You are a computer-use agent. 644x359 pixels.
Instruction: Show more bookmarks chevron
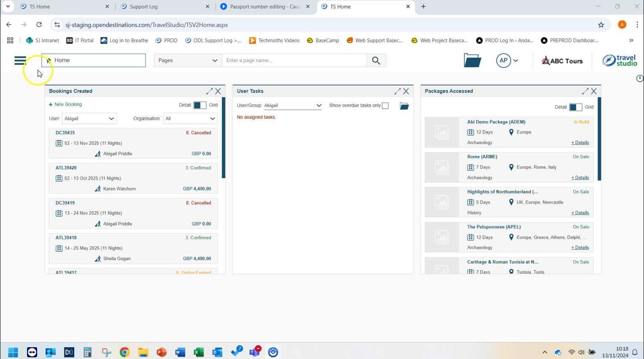[631, 41]
